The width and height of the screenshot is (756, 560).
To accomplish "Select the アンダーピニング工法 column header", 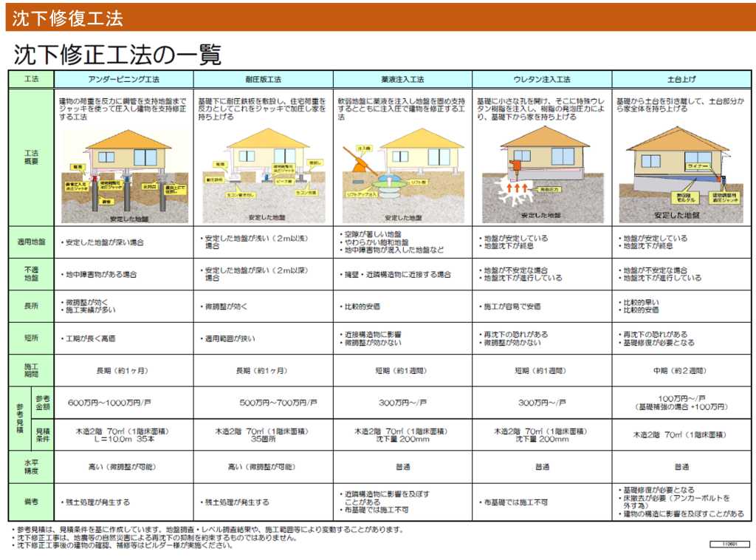I will (x=124, y=79).
